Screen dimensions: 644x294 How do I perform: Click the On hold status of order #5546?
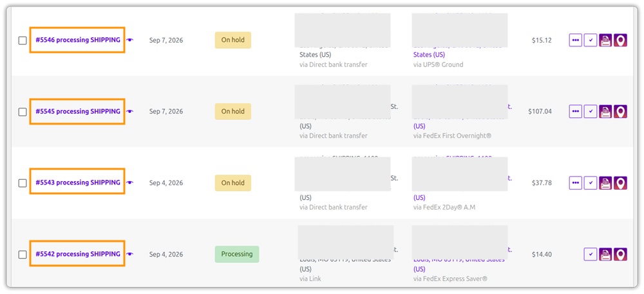233,40
